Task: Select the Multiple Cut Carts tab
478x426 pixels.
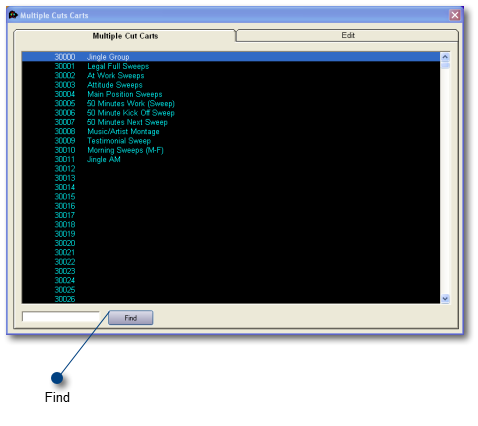Action: click(125, 36)
